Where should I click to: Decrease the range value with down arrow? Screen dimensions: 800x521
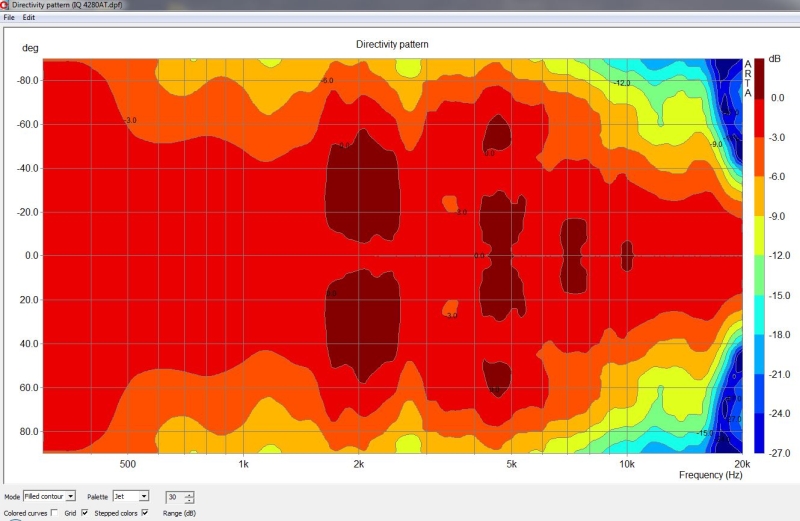coord(189,500)
